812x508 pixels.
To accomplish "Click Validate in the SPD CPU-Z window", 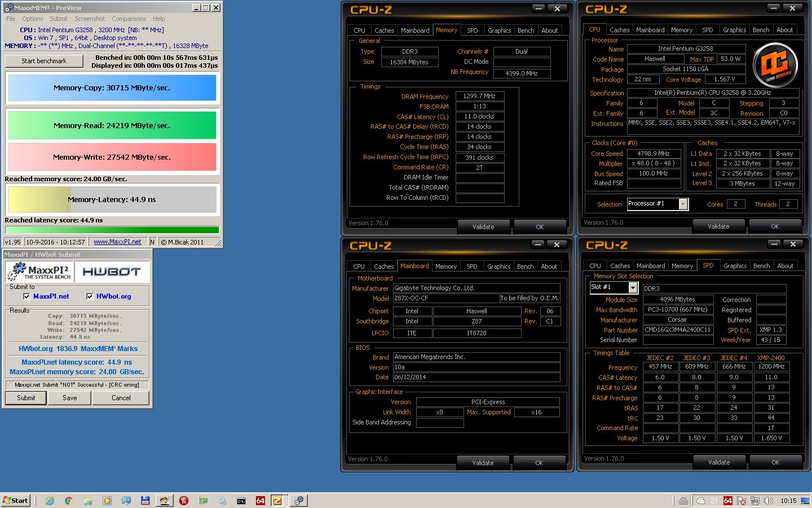I will (719, 462).
